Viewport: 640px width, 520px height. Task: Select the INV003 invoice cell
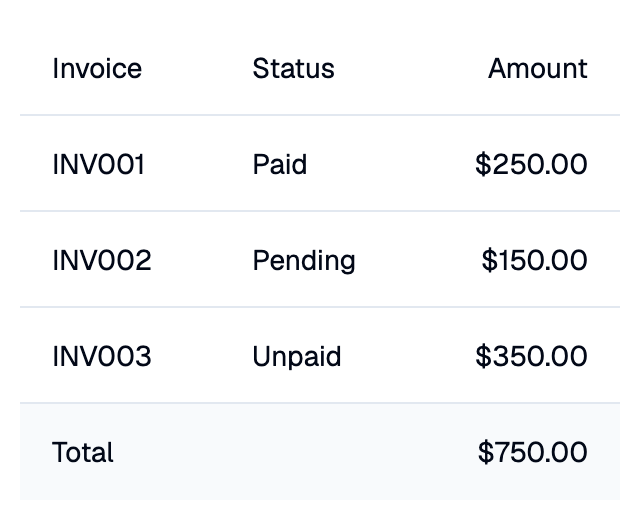click(102, 356)
